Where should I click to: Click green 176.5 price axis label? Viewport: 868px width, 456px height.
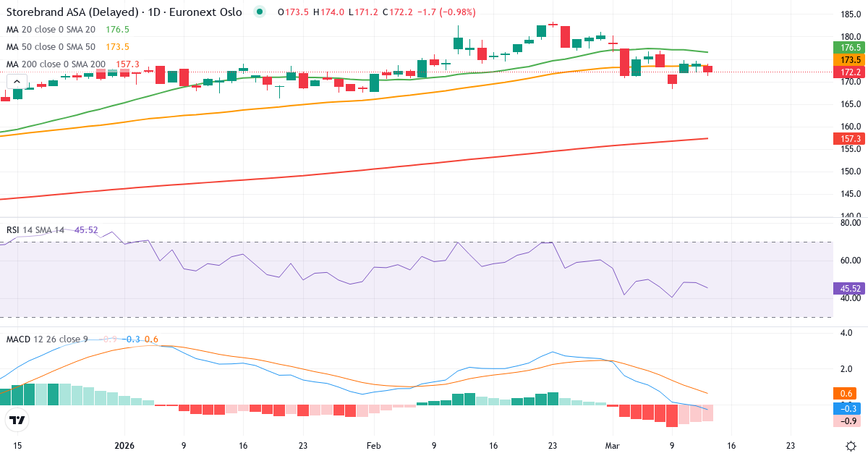pyautogui.click(x=850, y=47)
